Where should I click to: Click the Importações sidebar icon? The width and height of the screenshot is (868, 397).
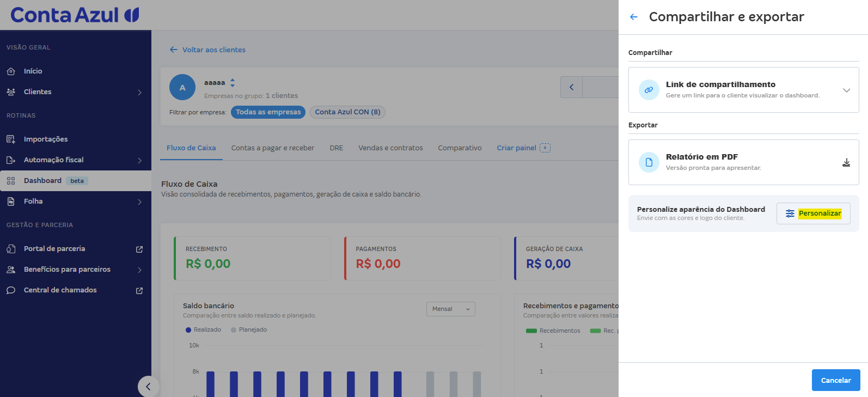point(11,139)
